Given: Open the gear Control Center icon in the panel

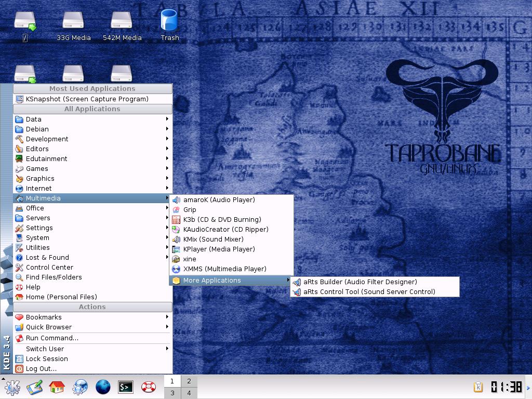Looking at the screenshot, I should point(79,387).
